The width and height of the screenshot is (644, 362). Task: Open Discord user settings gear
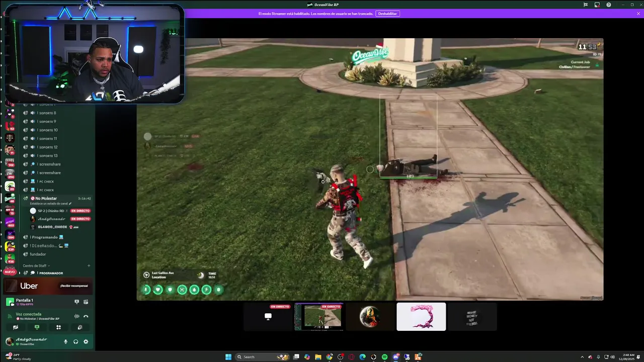86,342
